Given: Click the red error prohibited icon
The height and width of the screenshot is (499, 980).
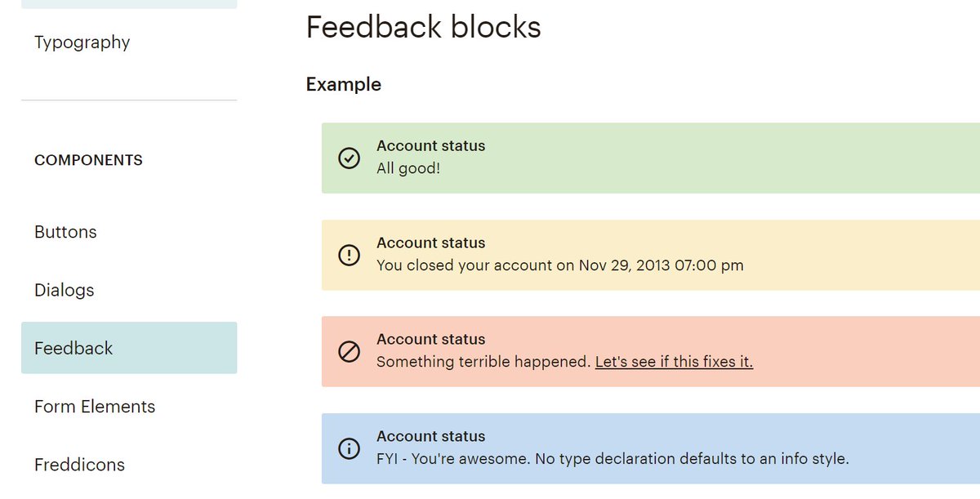Looking at the screenshot, I should pyautogui.click(x=349, y=352).
